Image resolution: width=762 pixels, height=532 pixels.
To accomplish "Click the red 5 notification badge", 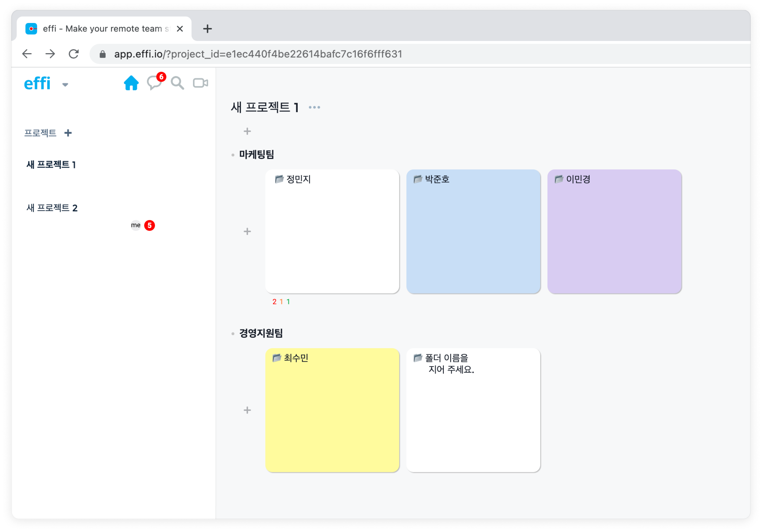I will click(x=150, y=225).
